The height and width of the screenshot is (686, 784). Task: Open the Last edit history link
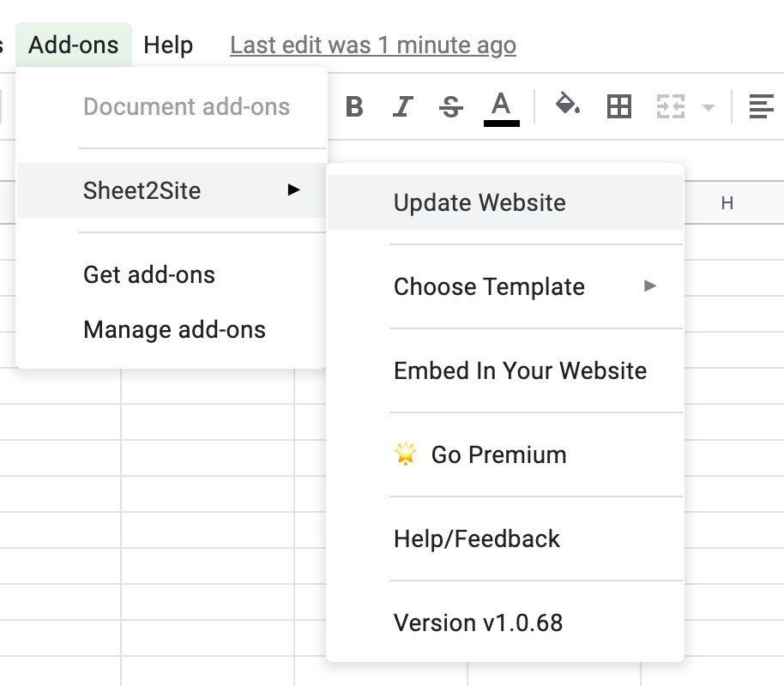(373, 45)
